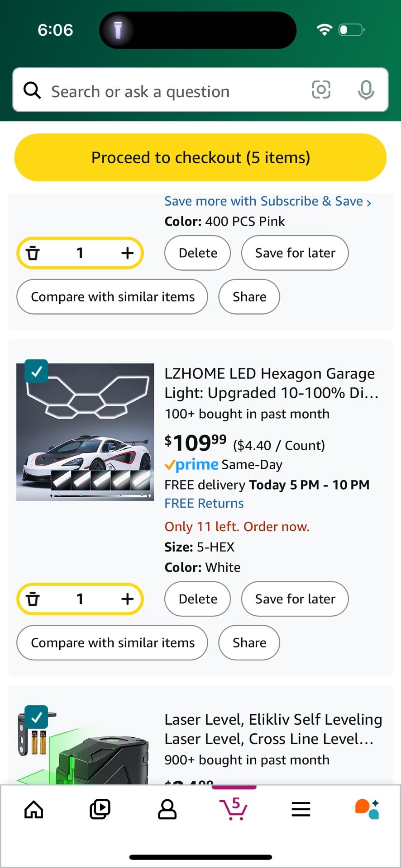Screen dimensions: 401x868
Task: Increase LZHOME quantity with plus button
Action: 127,599
